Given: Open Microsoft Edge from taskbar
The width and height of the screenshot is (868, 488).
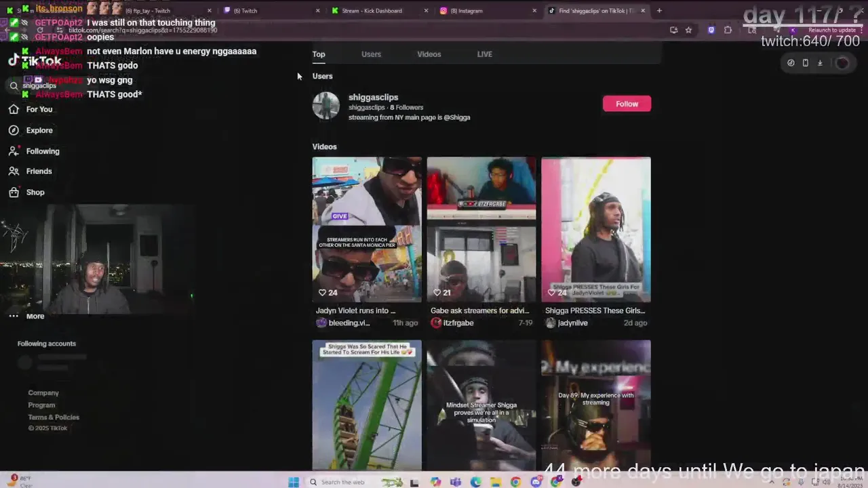Looking at the screenshot, I should pos(476,482).
